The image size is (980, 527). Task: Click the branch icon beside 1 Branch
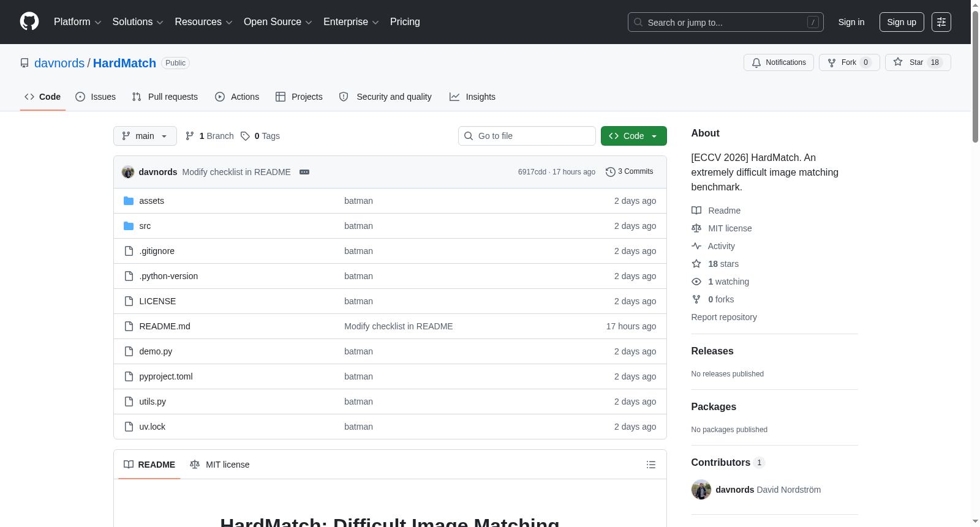coord(190,136)
